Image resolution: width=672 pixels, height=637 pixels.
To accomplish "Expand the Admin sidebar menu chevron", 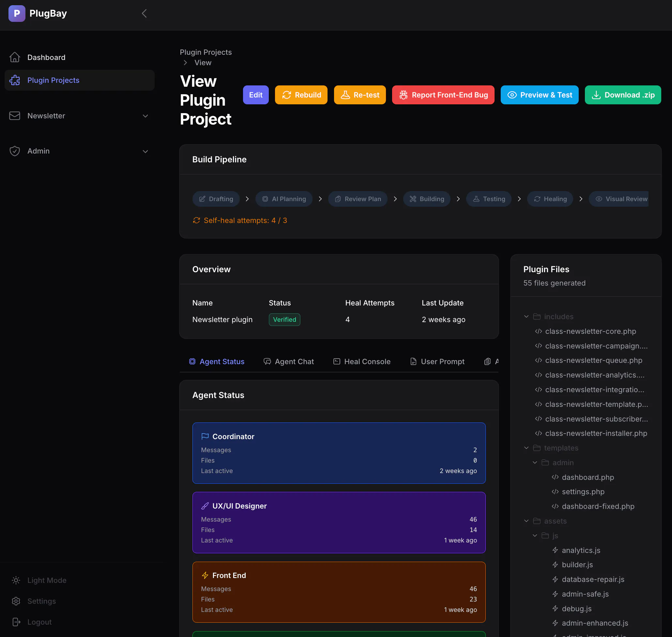I will [145, 151].
